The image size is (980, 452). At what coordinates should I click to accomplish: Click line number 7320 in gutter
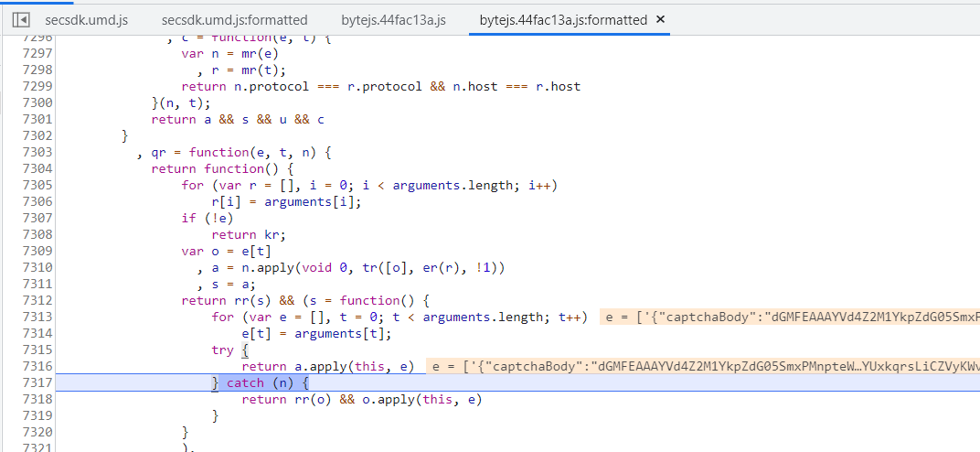[37, 433]
